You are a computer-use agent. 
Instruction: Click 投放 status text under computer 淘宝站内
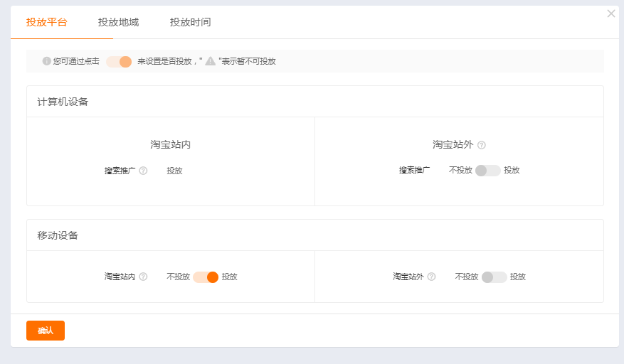point(174,171)
